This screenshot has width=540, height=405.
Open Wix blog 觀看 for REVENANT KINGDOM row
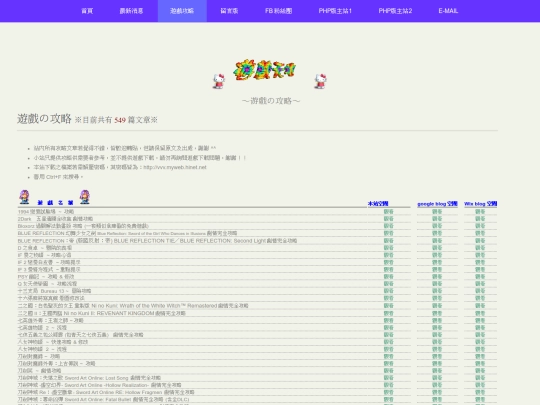tap(480, 313)
